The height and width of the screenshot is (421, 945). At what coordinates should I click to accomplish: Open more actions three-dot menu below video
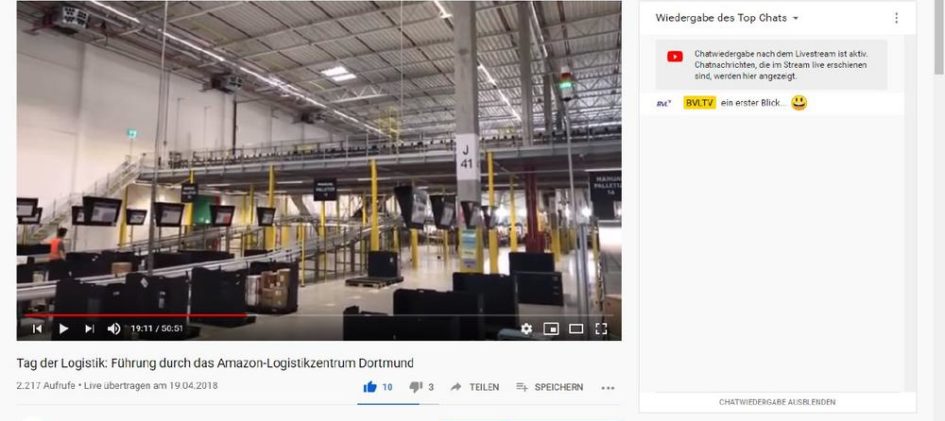[608, 388]
